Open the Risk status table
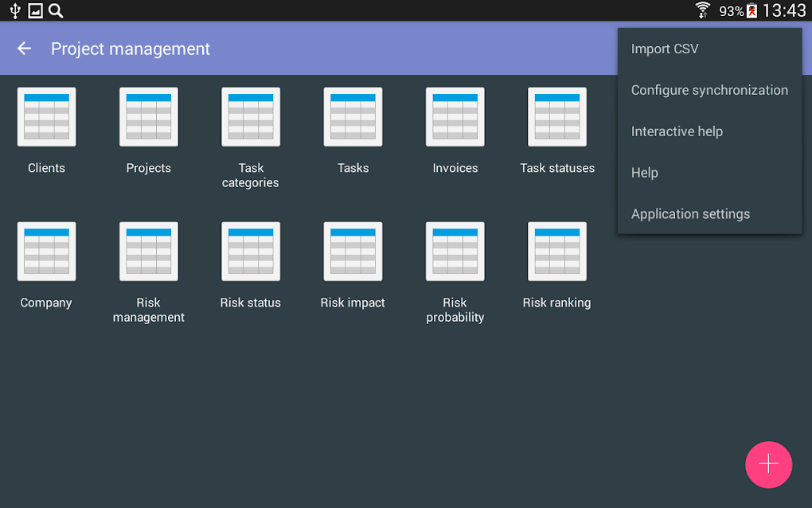Screen dimensions: 812x508 tap(251, 252)
